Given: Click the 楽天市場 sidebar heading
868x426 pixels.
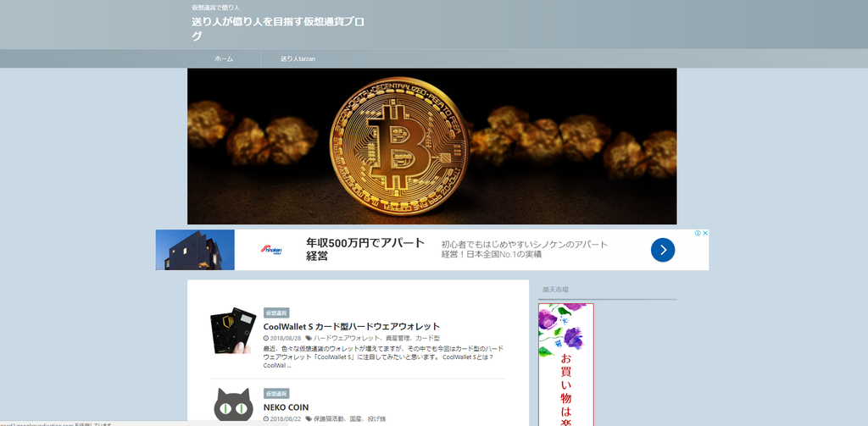Looking at the screenshot, I should point(555,290).
